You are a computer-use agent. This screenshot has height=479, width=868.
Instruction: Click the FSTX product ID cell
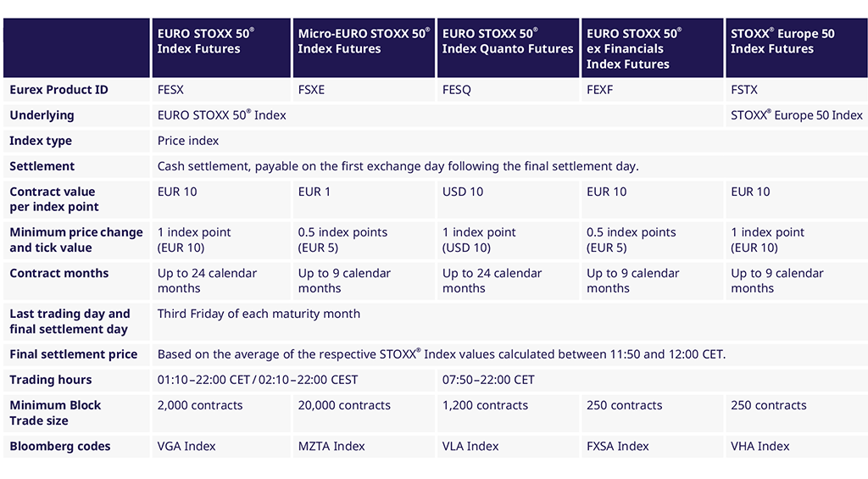[x=744, y=90]
